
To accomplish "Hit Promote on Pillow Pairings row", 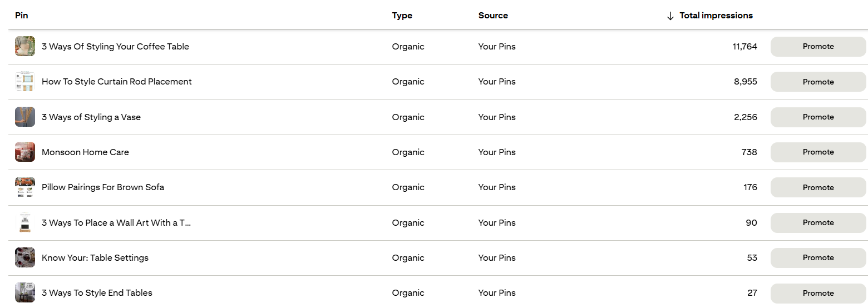I will tap(818, 187).
